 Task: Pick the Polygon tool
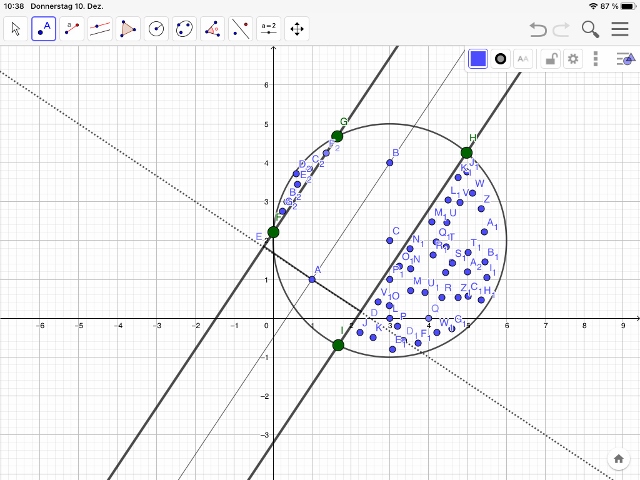coord(129,29)
